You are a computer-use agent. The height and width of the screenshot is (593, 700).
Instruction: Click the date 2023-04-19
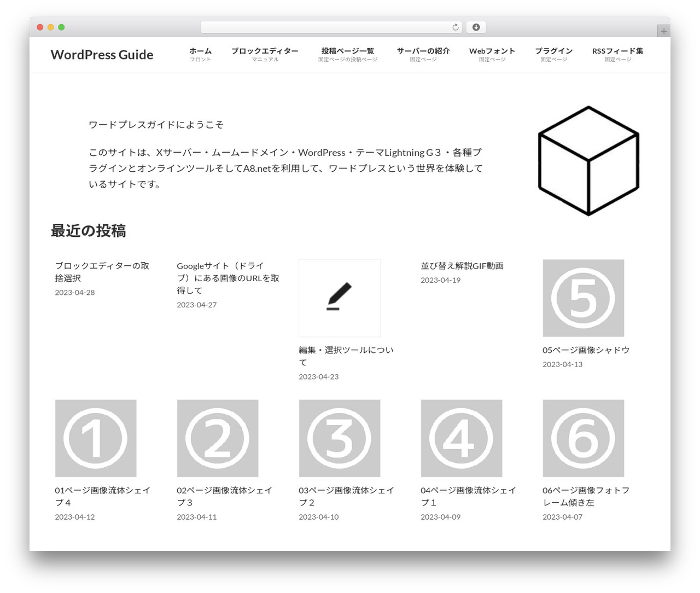tap(441, 280)
